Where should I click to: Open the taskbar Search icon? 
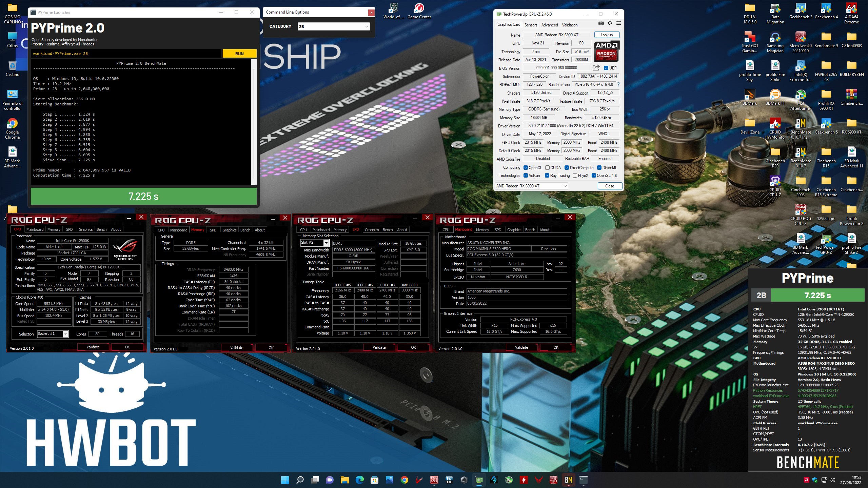coord(300,480)
